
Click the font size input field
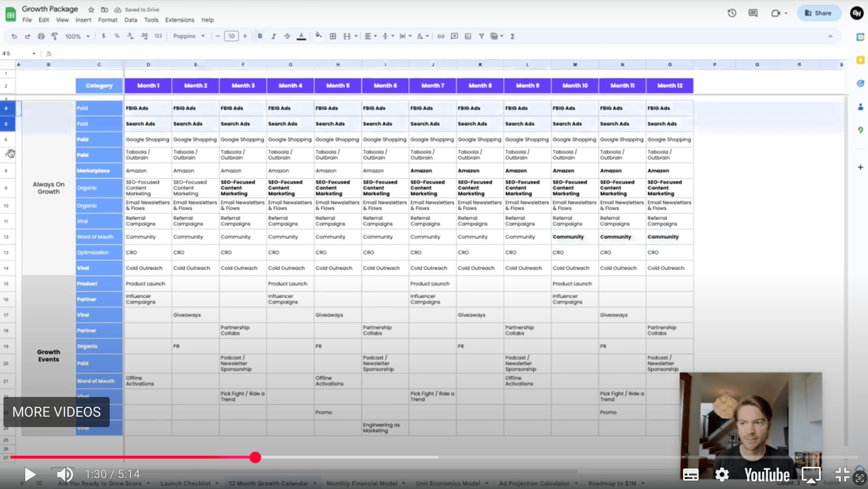click(231, 36)
